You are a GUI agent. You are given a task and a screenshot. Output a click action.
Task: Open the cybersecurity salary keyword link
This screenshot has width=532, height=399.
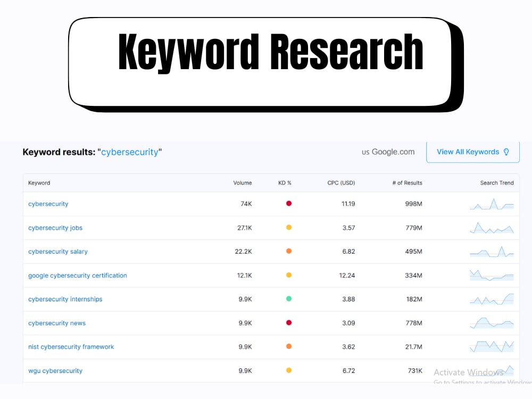pyautogui.click(x=58, y=252)
